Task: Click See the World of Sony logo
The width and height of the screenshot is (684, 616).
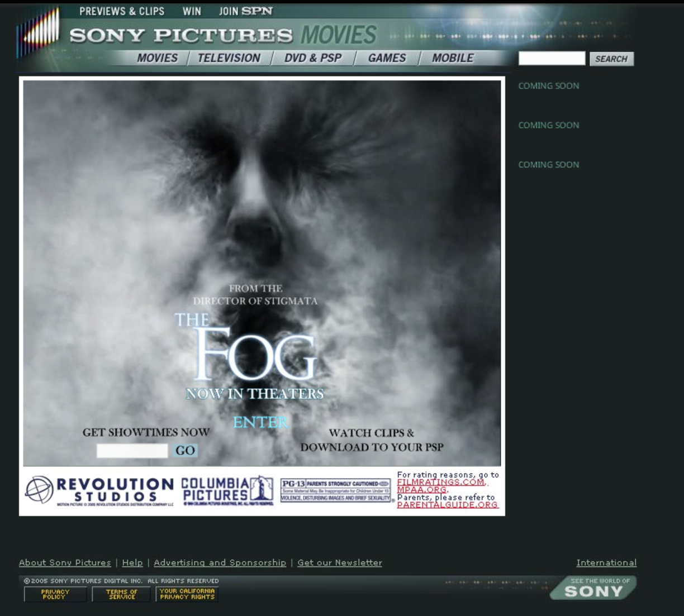Action: (593, 588)
